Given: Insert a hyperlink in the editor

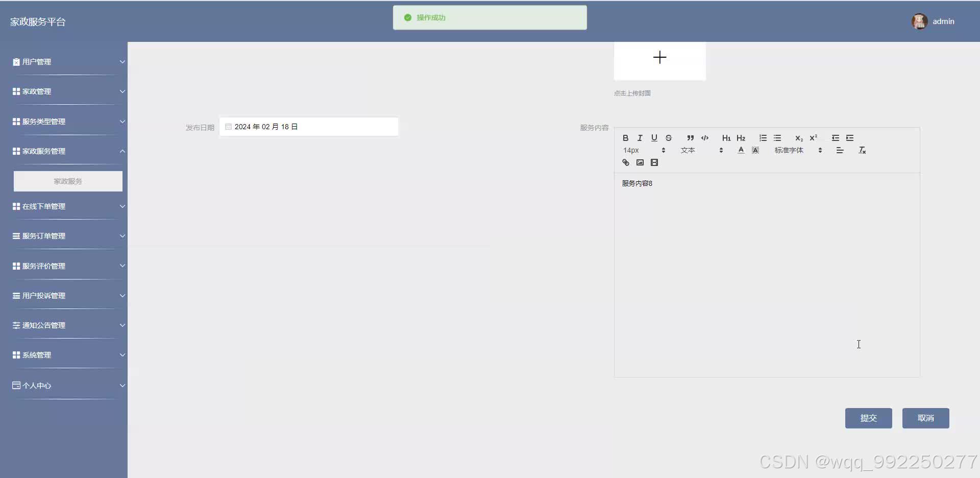Looking at the screenshot, I should [x=625, y=162].
